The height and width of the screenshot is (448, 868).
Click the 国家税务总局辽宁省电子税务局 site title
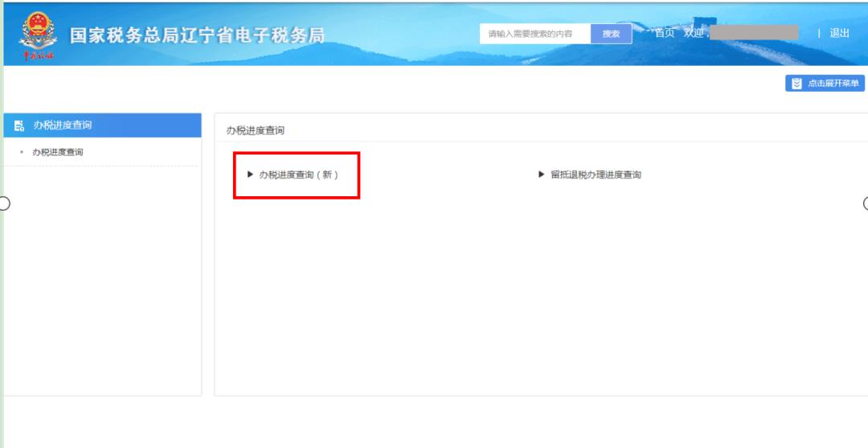tap(197, 36)
